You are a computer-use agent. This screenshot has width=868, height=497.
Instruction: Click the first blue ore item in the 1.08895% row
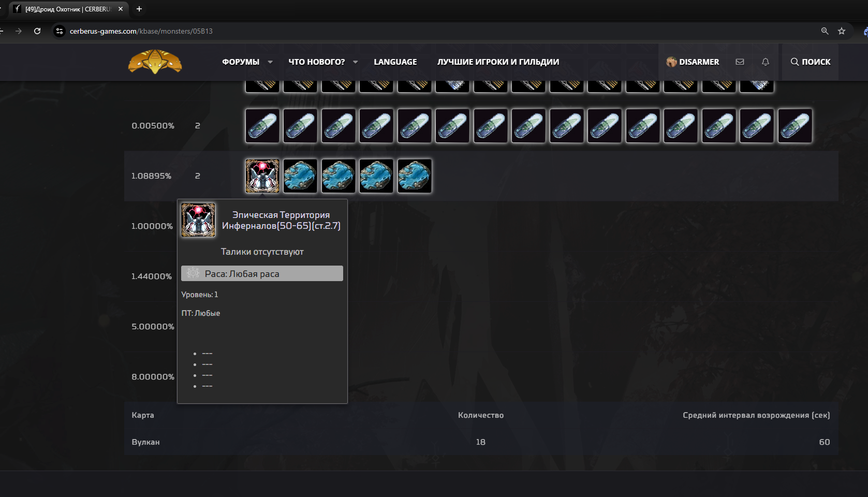click(x=300, y=176)
